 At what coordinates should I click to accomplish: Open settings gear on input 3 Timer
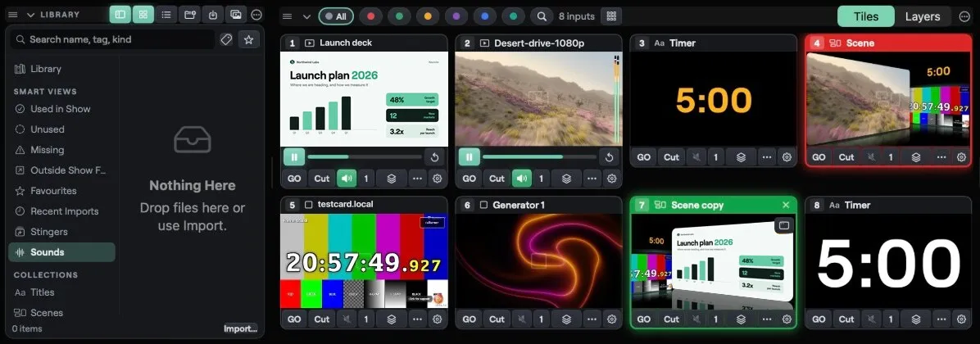click(787, 157)
